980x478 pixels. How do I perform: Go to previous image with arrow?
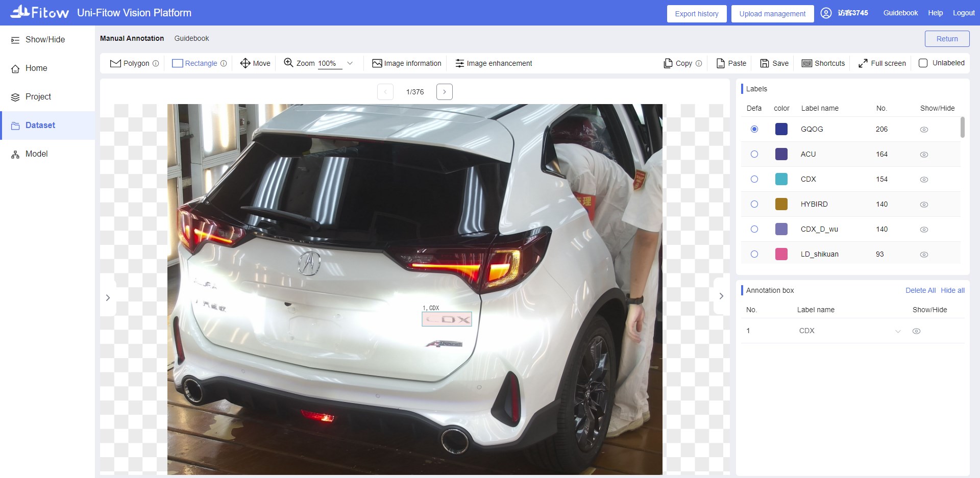[x=385, y=92]
